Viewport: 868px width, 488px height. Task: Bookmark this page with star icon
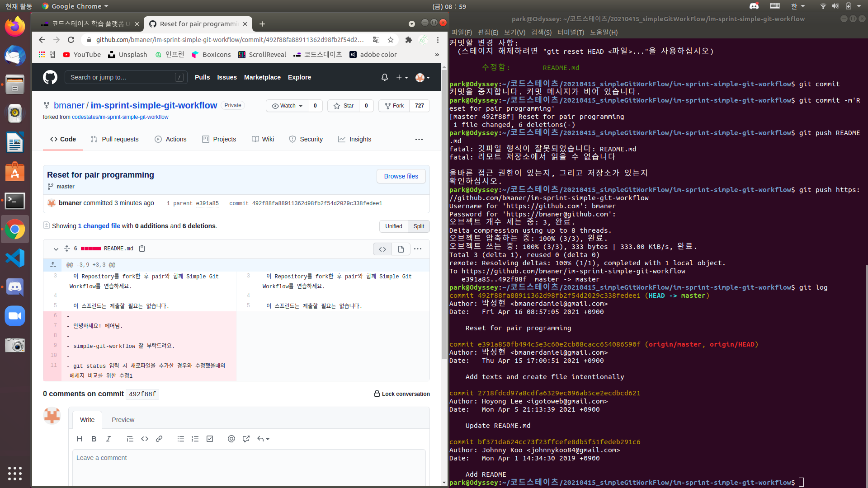point(391,40)
